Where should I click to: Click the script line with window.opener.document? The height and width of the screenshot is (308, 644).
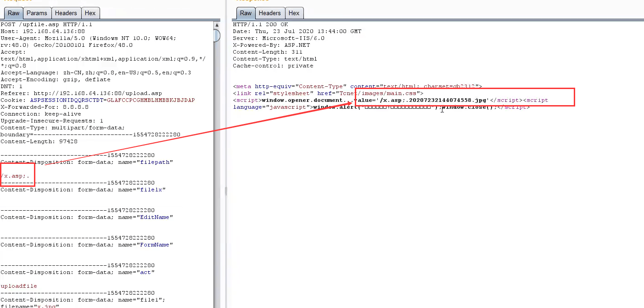click(391, 100)
